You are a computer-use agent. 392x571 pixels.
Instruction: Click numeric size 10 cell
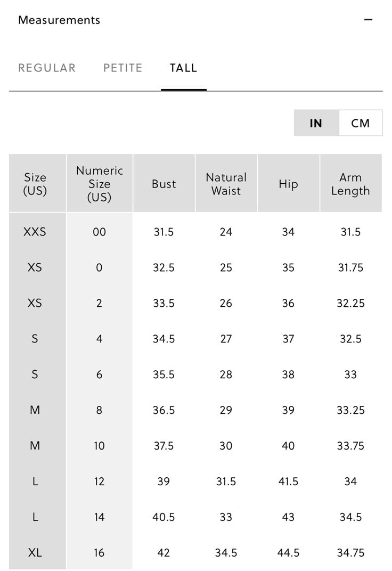tap(100, 446)
